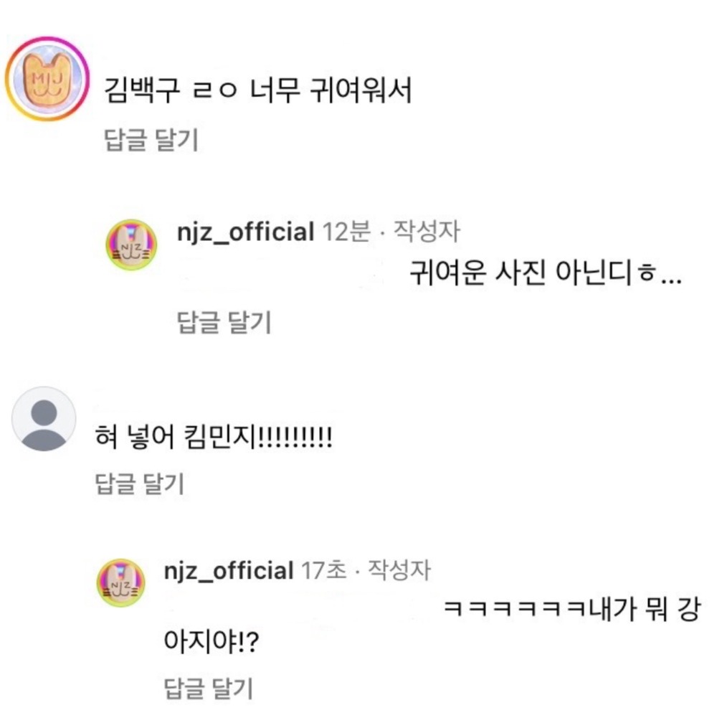Open njz_official username on the 17초 reply
The width and height of the screenshot is (717, 728).
point(229,570)
